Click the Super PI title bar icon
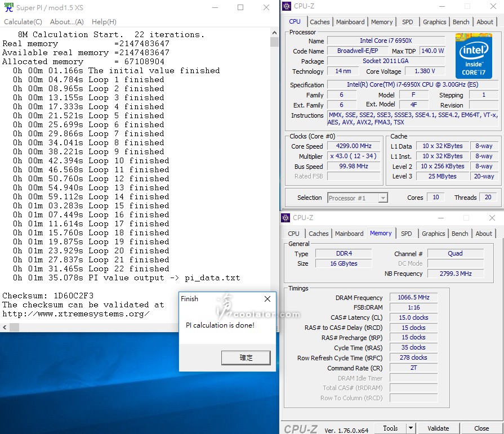The image size is (504, 434). pos(8,7)
